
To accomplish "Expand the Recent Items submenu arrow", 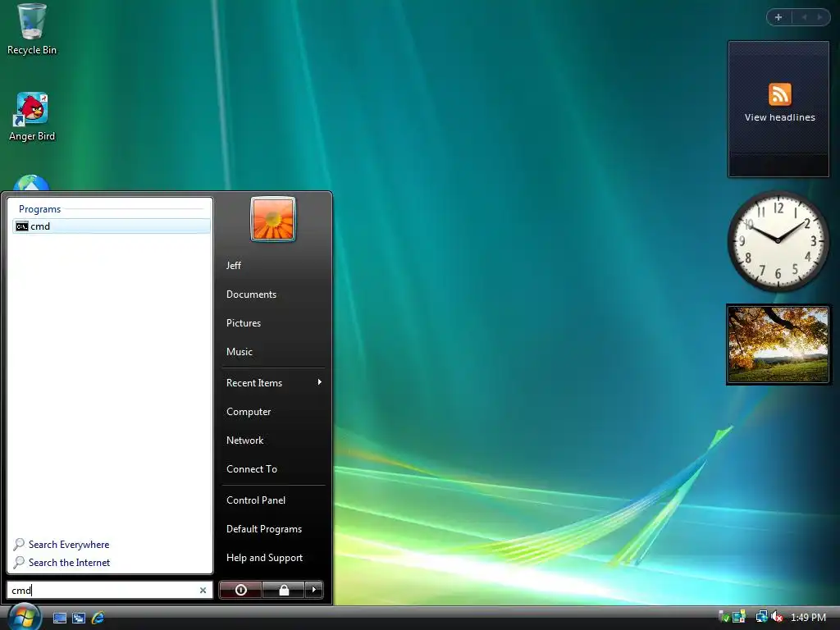I will [x=319, y=382].
